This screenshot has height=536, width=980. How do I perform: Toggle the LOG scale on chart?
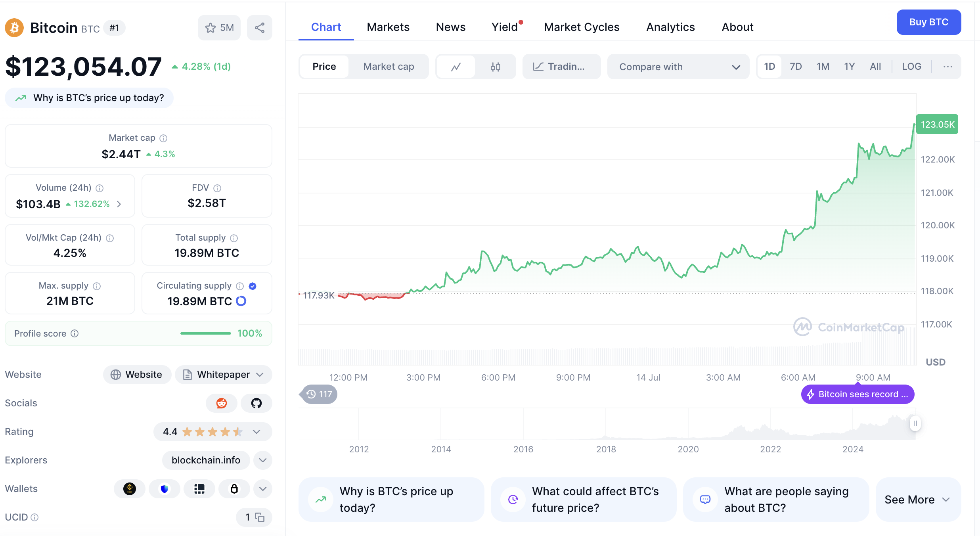(911, 67)
